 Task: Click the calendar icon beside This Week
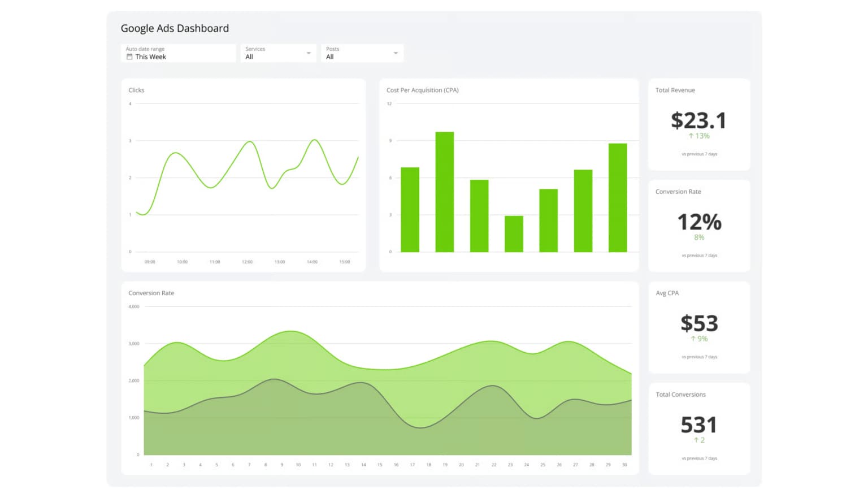[x=129, y=57]
